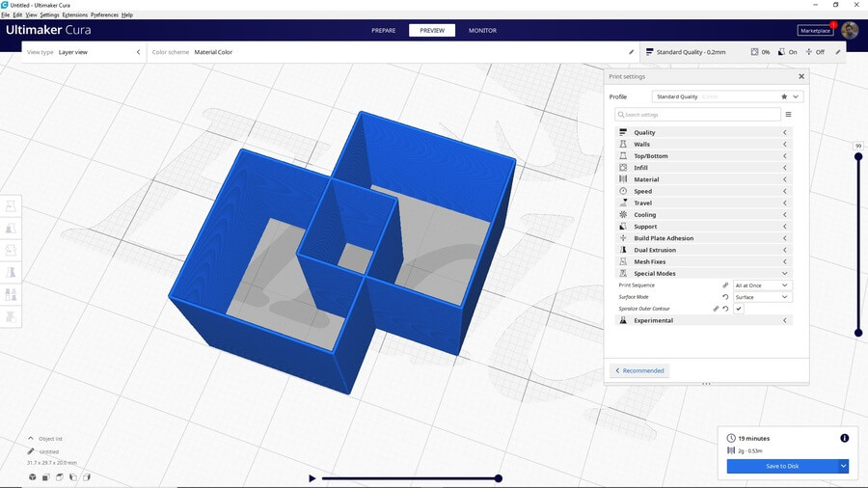Click the link icon next to Spiralize Outer Contour
The image size is (868, 488).
coord(716,309)
